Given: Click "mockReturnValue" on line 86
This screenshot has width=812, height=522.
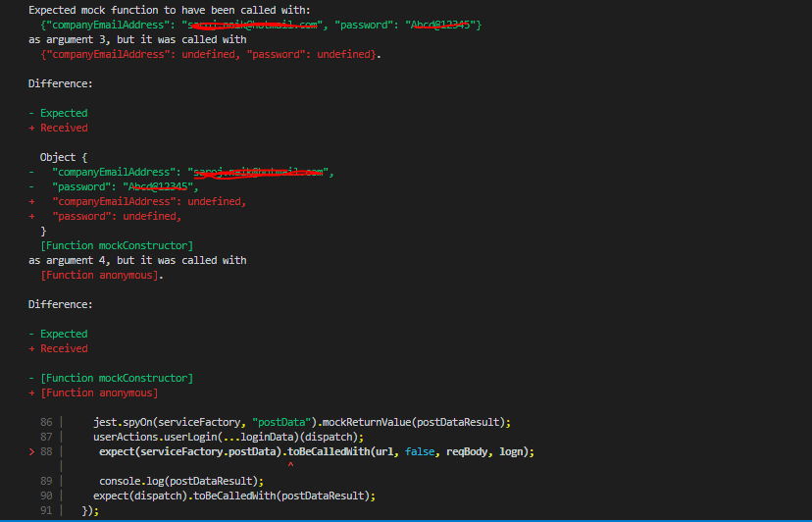Looking at the screenshot, I should coord(367,422).
